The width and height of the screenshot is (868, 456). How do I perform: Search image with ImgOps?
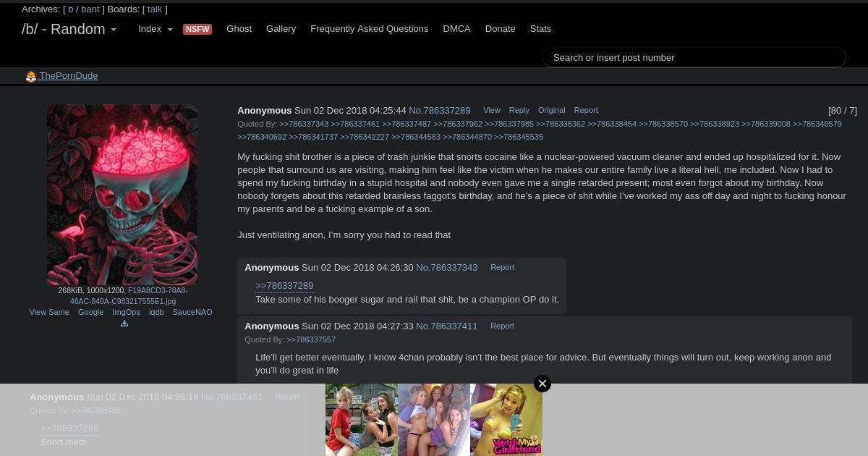(127, 313)
